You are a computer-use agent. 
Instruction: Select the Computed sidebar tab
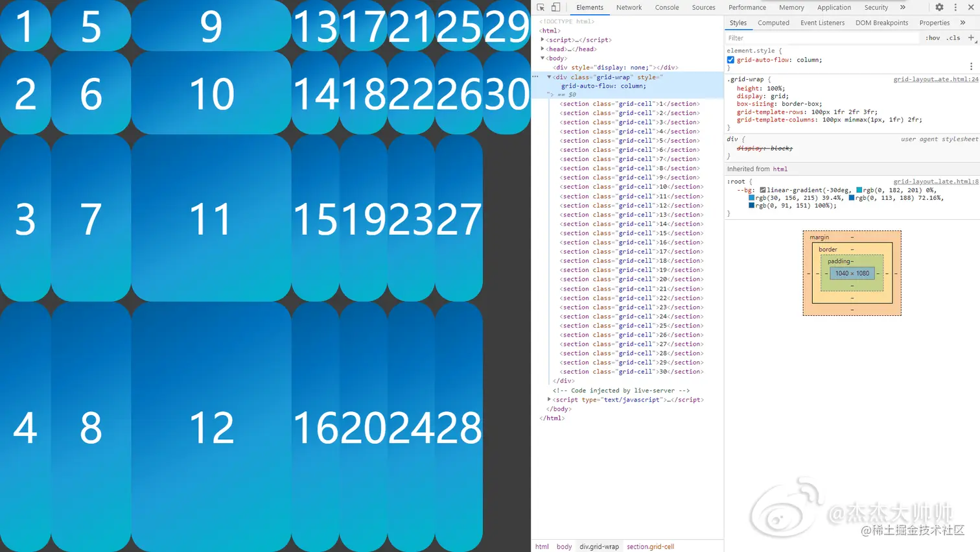tap(773, 23)
